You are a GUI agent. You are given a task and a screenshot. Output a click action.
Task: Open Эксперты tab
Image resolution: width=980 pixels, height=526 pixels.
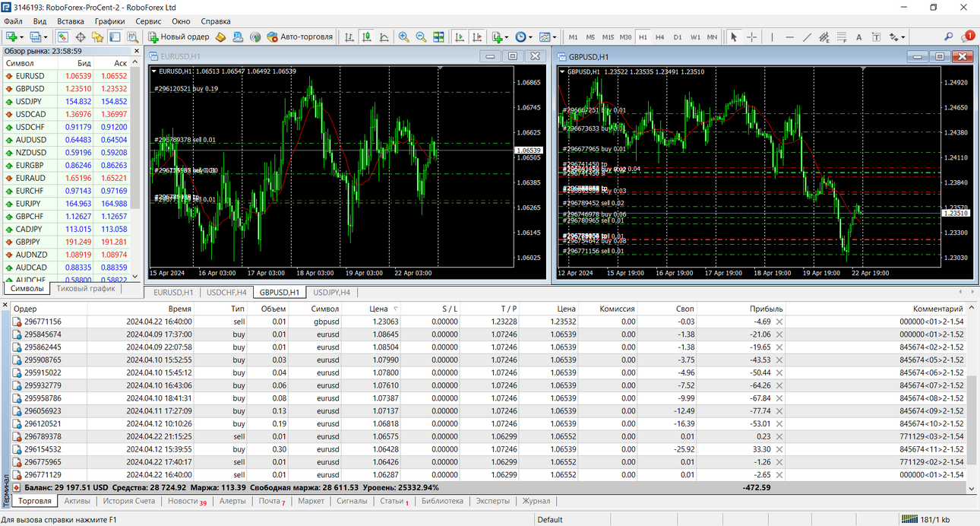pos(493,501)
